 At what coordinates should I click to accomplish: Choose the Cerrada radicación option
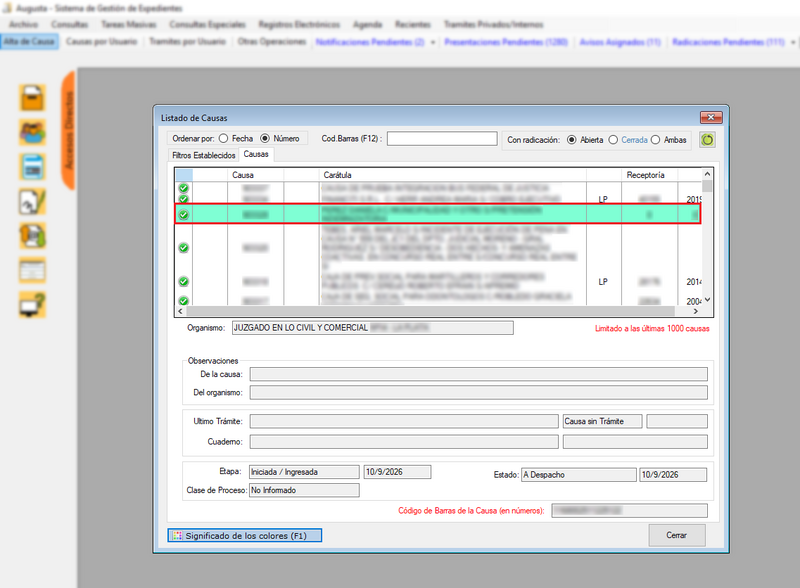pos(628,140)
